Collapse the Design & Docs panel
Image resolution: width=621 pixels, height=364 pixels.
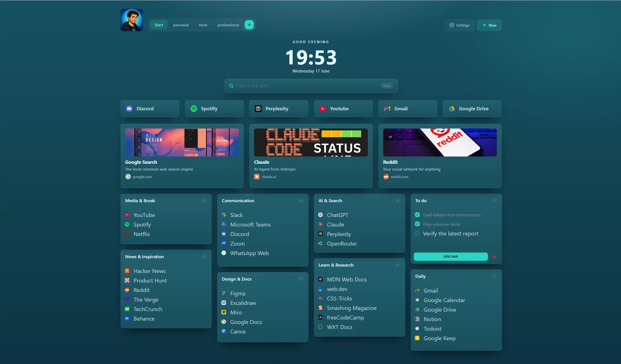(301, 279)
